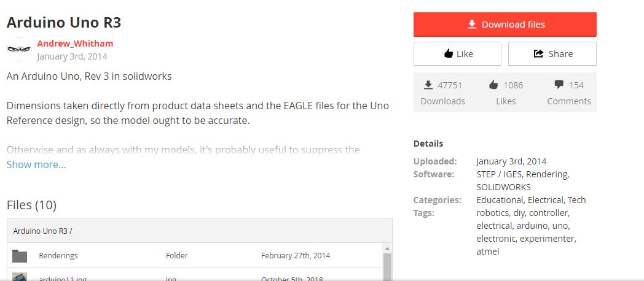Expand the description with Show more
This screenshot has height=281, width=644.
(x=36, y=164)
